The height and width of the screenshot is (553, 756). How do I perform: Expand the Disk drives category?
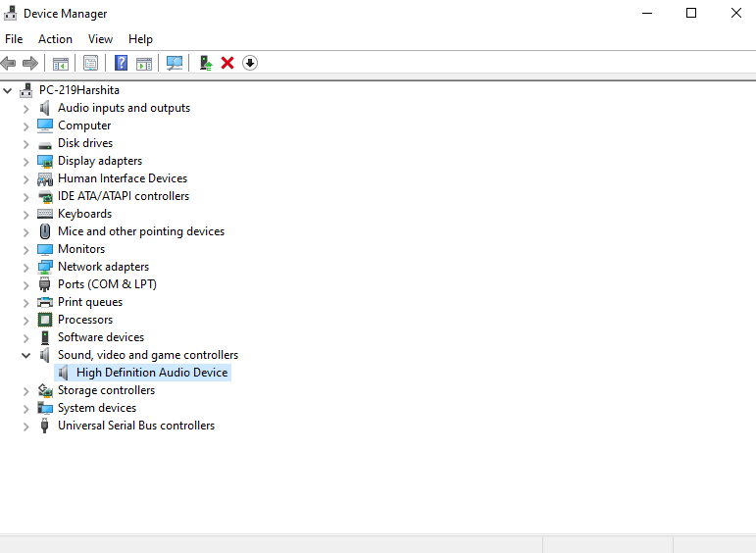(26, 144)
